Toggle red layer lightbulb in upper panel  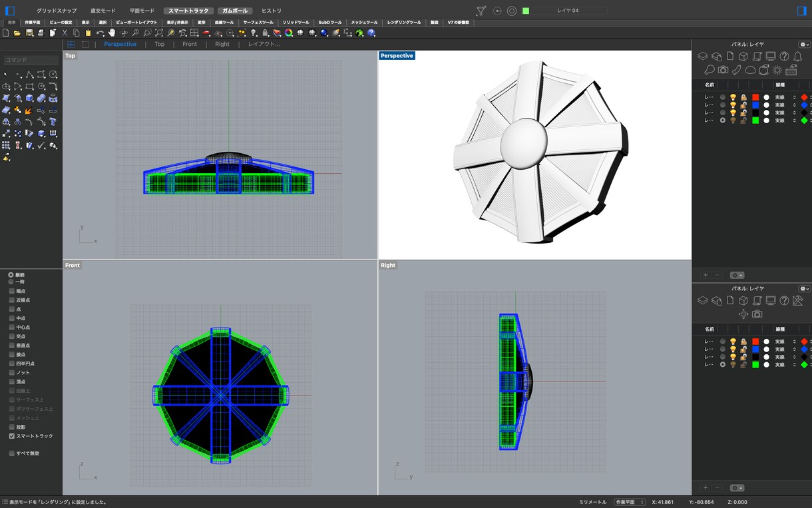[733, 97]
